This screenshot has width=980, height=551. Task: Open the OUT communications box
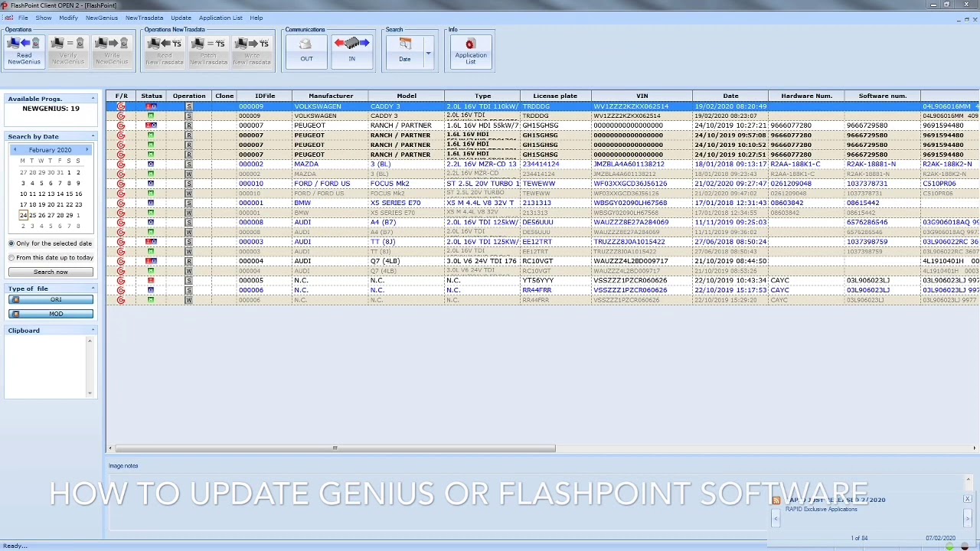306,51
